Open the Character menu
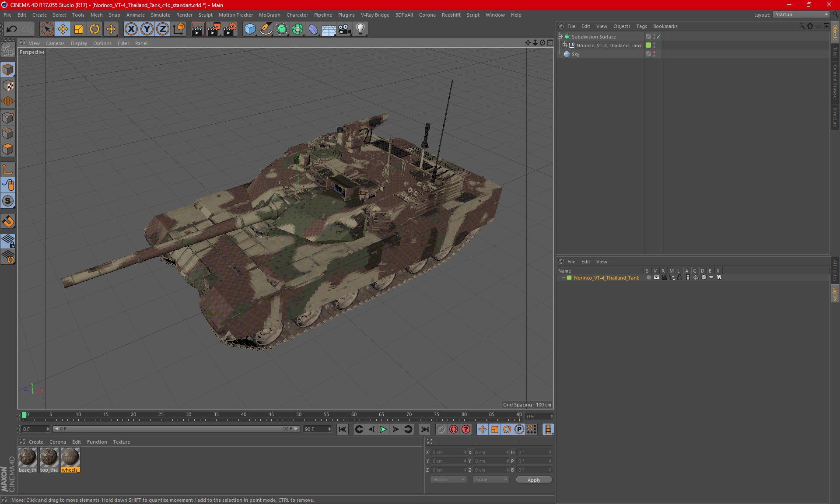The width and height of the screenshot is (840, 504). 297,15
